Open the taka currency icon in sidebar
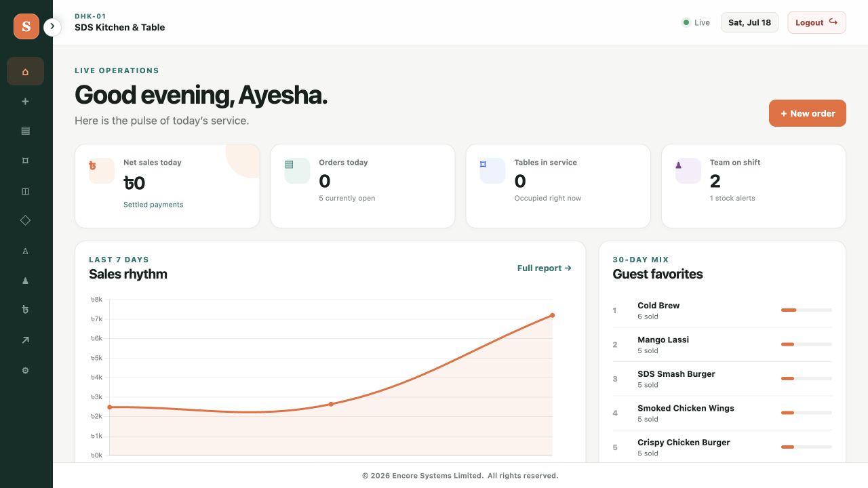The image size is (868, 488). click(x=26, y=310)
